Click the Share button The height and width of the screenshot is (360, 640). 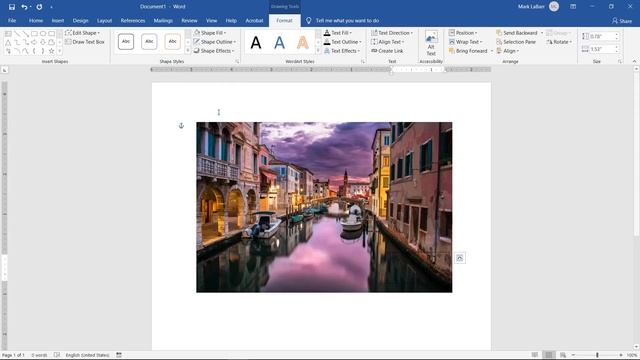[622, 21]
